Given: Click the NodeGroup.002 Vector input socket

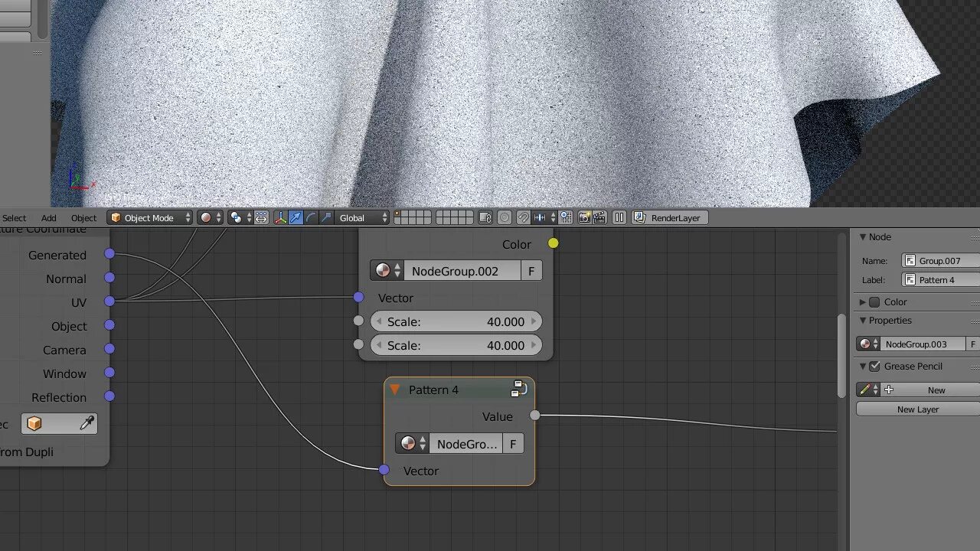Looking at the screenshot, I should pos(358,297).
